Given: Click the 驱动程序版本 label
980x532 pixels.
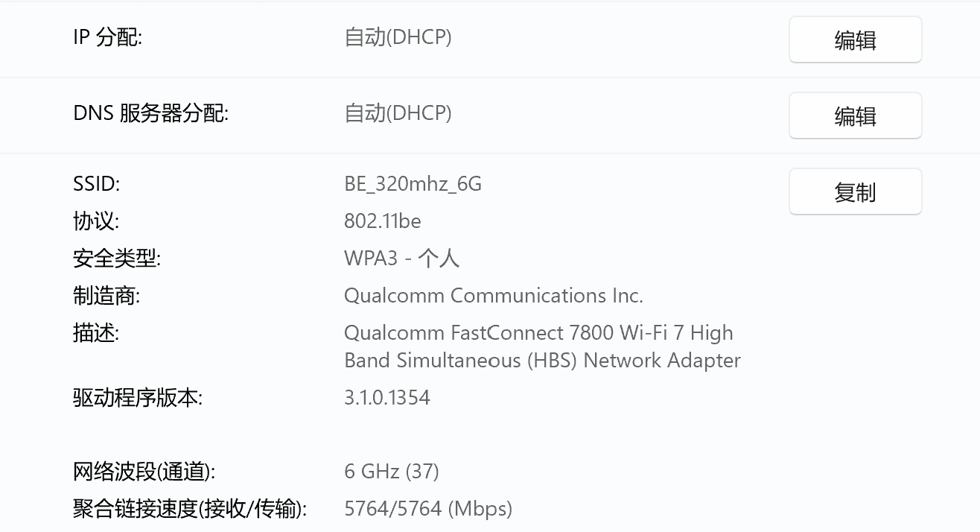Looking at the screenshot, I should click(137, 398).
